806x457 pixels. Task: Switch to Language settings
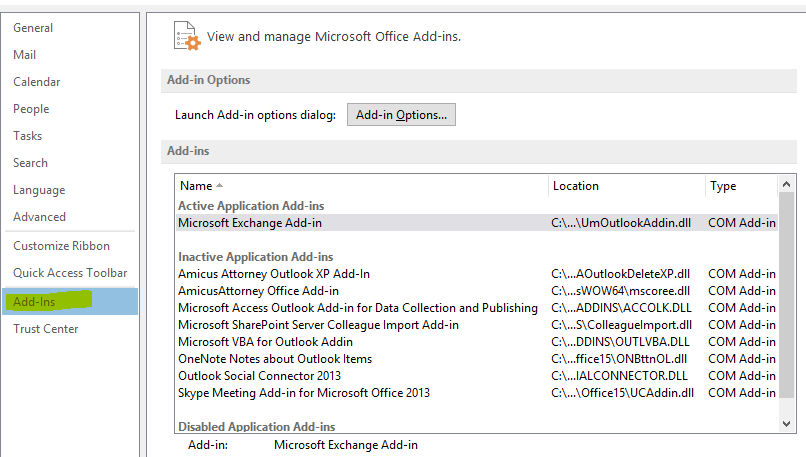39,190
